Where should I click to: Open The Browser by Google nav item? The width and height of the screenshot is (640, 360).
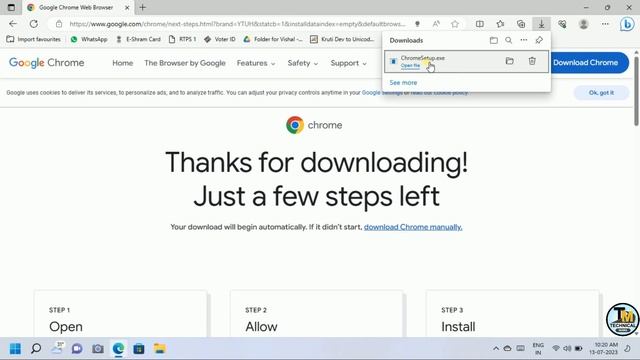coord(184,63)
